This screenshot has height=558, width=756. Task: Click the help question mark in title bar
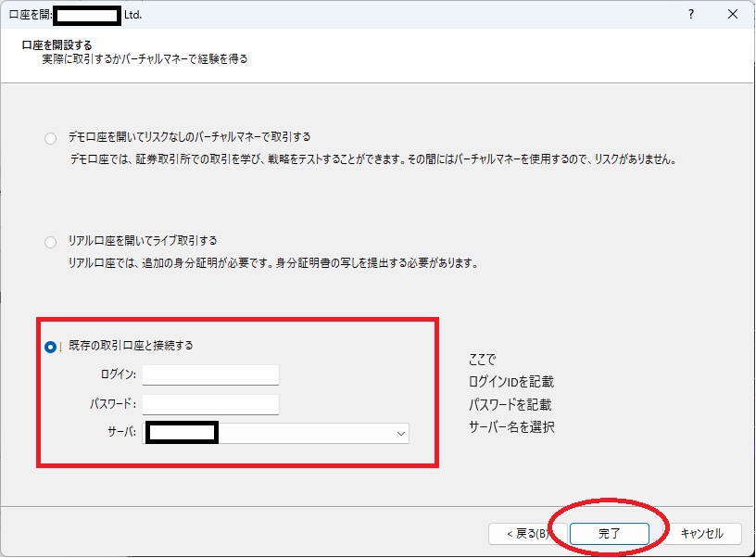691,16
